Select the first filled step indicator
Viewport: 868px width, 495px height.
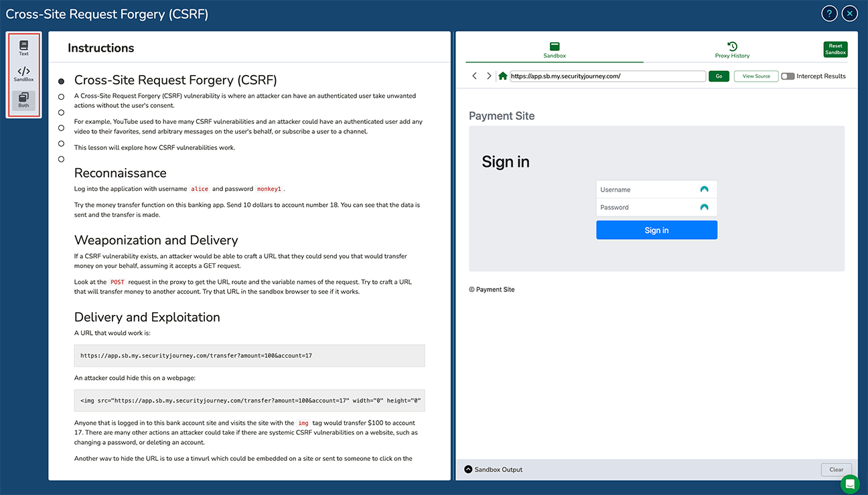[x=61, y=81]
